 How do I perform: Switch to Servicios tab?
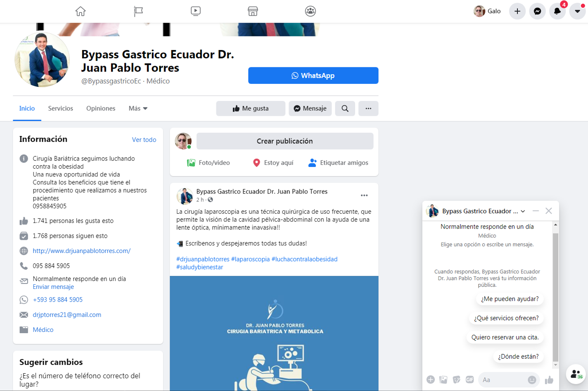coord(60,108)
